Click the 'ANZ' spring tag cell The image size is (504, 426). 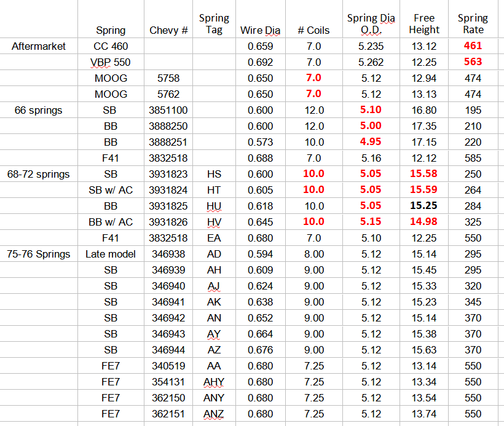(214, 414)
